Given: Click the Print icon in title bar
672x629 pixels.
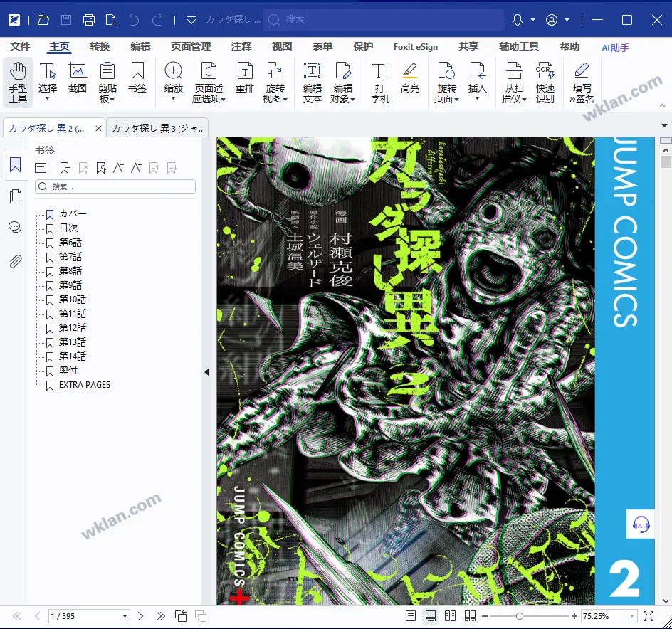Looking at the screenshot, I should [89, 20].
